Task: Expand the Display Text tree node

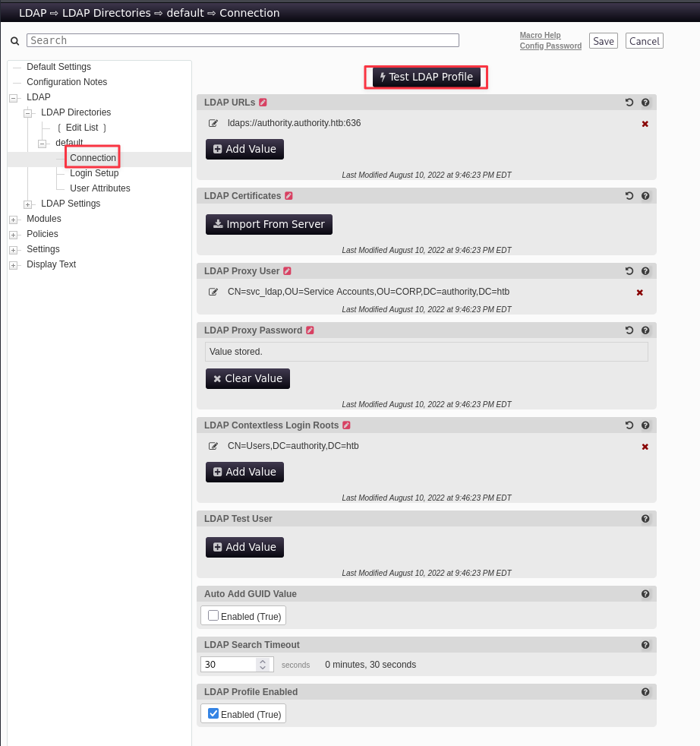Action: (14, 265)
